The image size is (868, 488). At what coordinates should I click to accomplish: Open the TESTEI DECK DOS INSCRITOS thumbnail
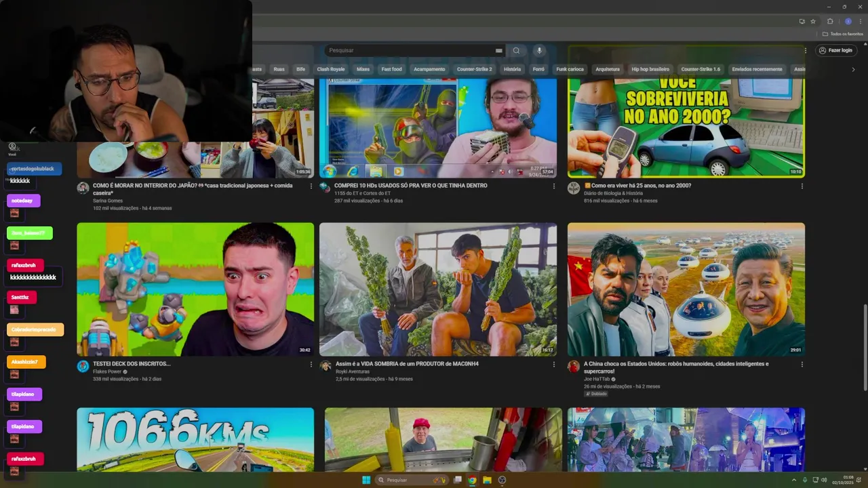tap(195, 289)
